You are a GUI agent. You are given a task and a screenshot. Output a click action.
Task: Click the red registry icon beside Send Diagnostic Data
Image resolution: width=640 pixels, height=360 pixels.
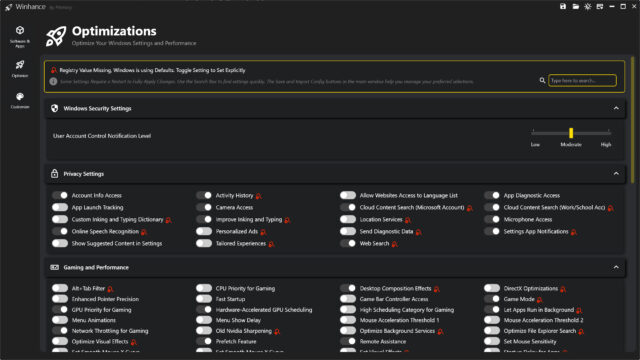click(x=418, y=232)
